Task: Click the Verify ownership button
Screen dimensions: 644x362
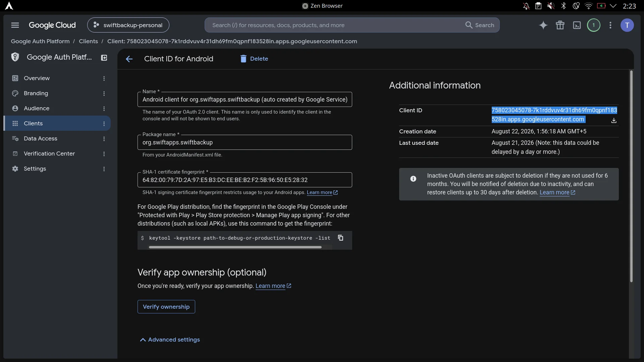Action: pos(166,307)
